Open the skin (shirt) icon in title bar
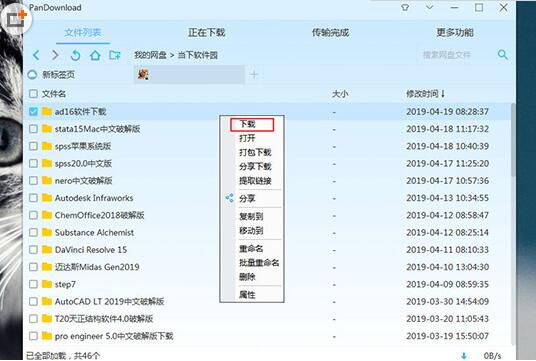The width and height of the screenshot is (536, 361). tap(405, 8)
